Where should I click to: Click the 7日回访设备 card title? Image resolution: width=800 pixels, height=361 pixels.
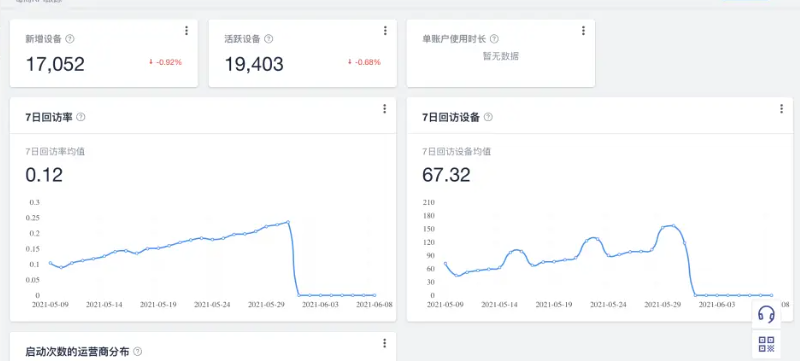[451, 117]
